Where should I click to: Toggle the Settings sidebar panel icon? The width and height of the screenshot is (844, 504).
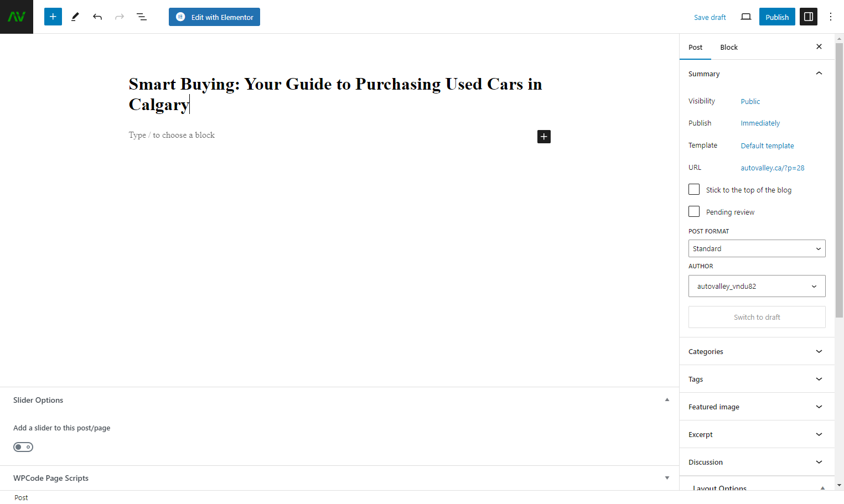[809, 17]
